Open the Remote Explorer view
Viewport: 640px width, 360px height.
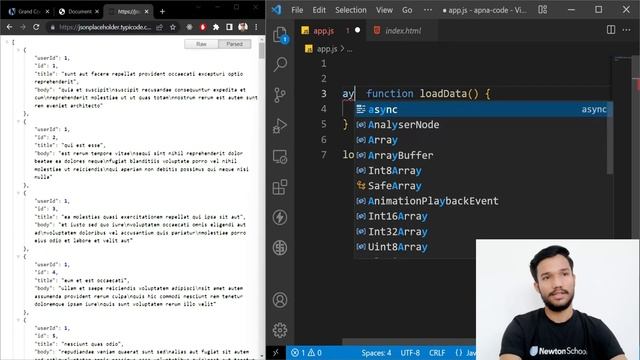(x=280, y=157)
